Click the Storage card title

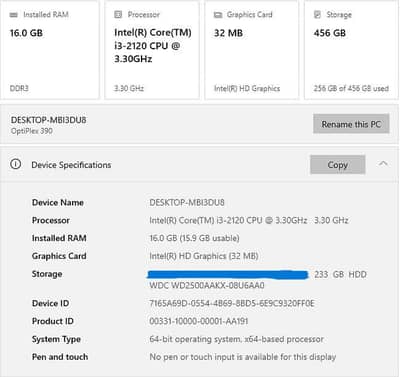[339, 14]
